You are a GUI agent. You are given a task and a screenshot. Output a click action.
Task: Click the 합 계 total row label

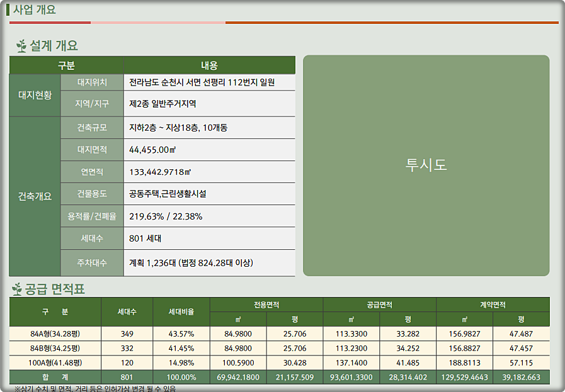click(55, 378)
